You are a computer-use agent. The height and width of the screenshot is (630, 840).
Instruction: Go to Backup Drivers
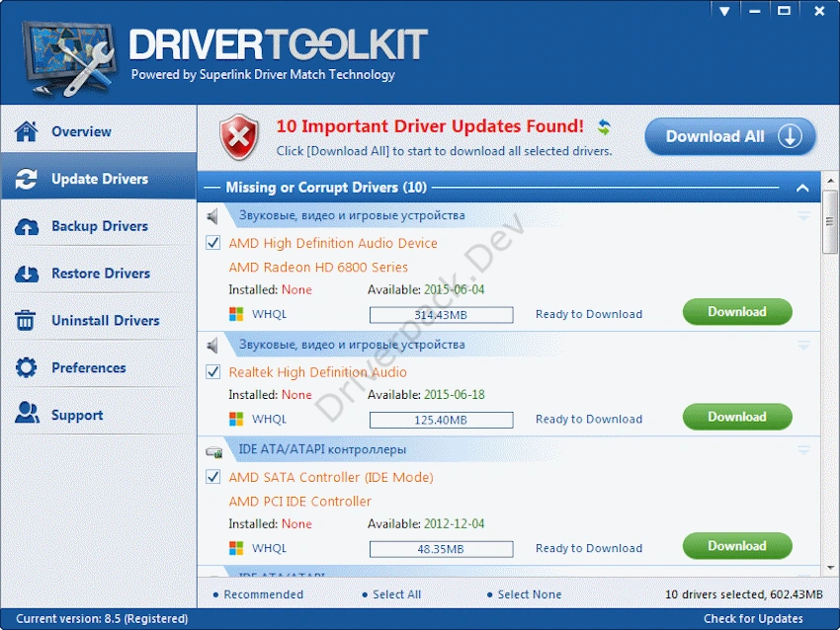point(99,226)
